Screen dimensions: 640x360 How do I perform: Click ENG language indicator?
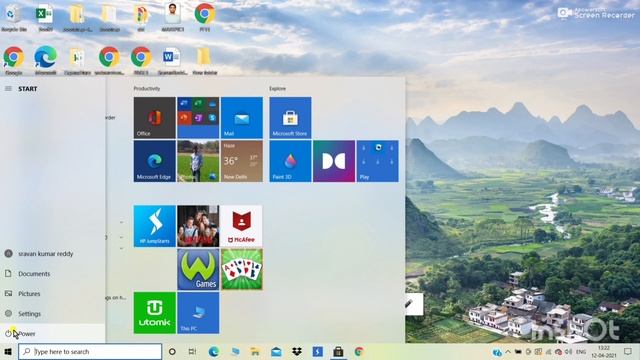point(581,351)
